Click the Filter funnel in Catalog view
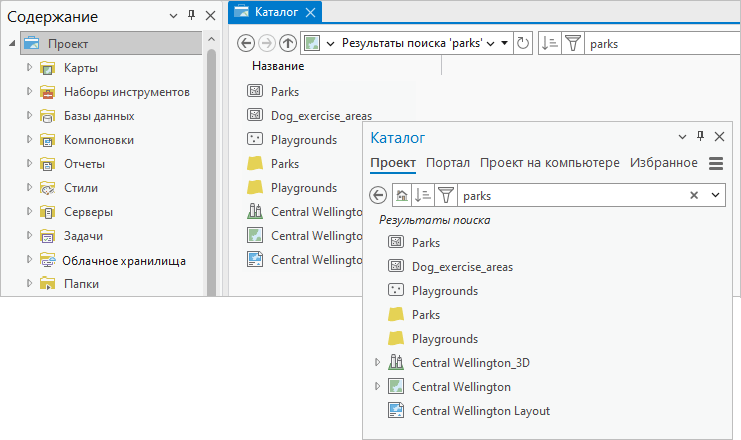The height and width of the screenshot is (440, 741). [573, 43]
